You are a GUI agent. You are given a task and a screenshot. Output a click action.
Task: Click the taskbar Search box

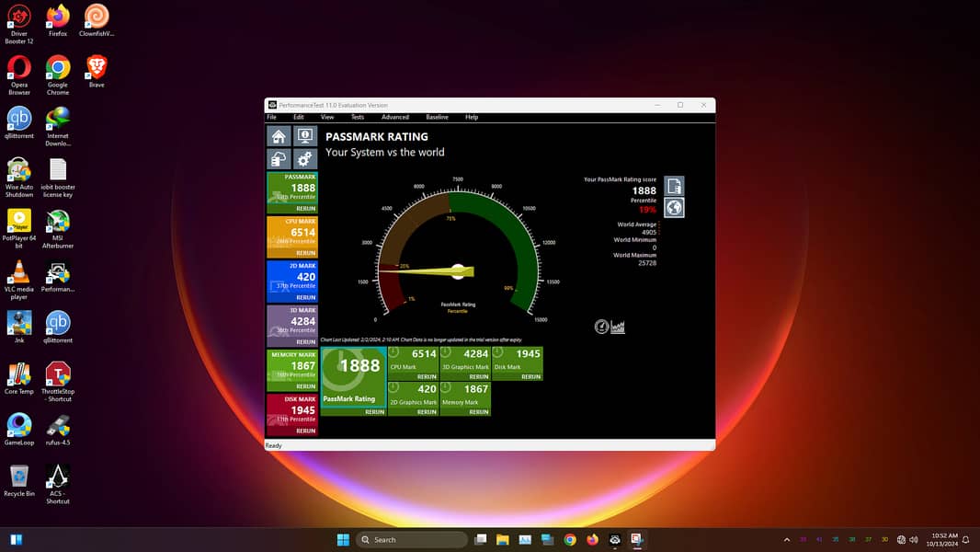[411, 539]
